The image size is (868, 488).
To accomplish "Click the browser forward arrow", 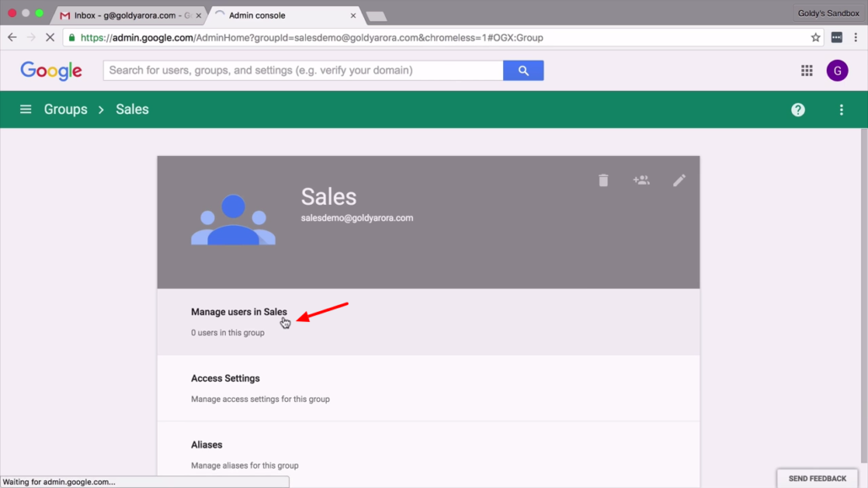I will pyautogui.click(x=31, y=38).
